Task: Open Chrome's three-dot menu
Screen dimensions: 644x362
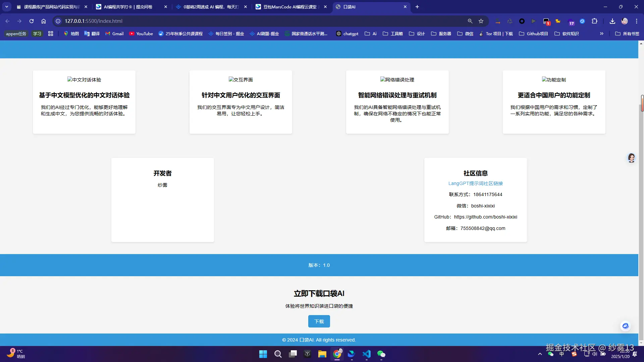Action: click(636, 21)
